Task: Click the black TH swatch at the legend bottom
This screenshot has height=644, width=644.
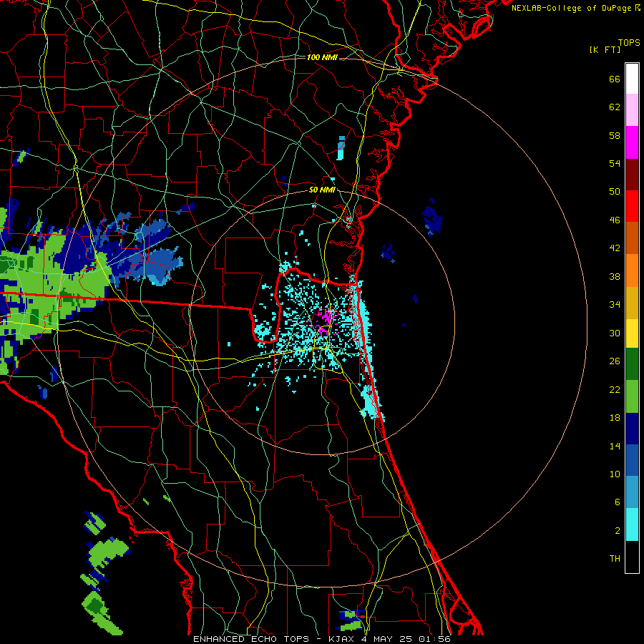Action: [632, 557]
